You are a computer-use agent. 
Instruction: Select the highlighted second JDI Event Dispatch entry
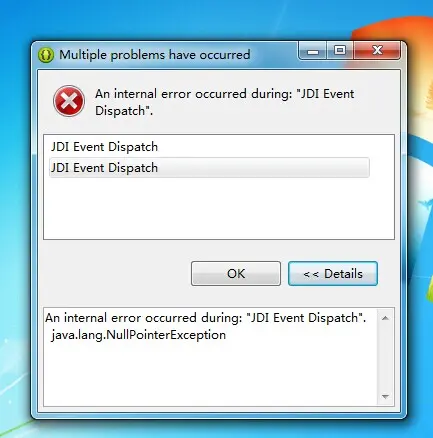pos(209,168)
